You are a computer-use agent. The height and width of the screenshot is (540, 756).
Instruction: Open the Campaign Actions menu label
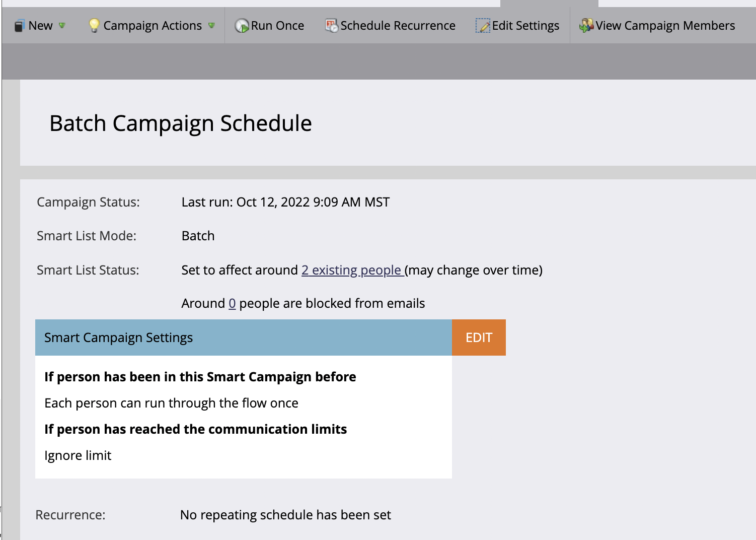[x=153, y=26]
